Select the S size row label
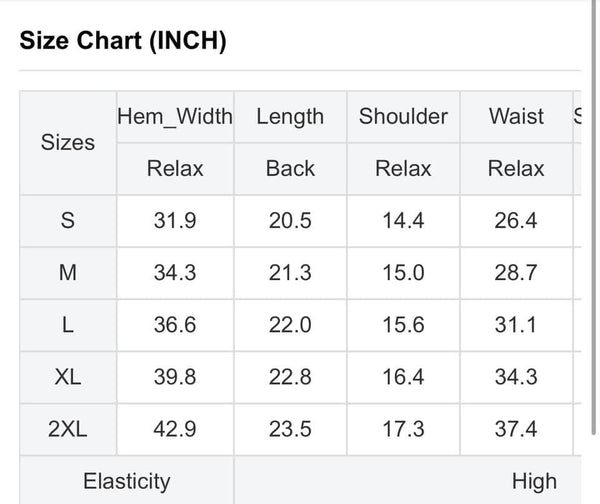Screen dimensions: 600x504 (x=68, y=221)
